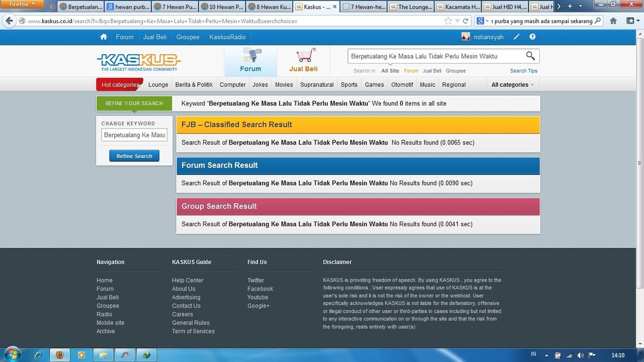This screenshot has height=362, width=644.
Task: Click the 'FJB – Classified Search Result' heading
Action: click(236, 125)
